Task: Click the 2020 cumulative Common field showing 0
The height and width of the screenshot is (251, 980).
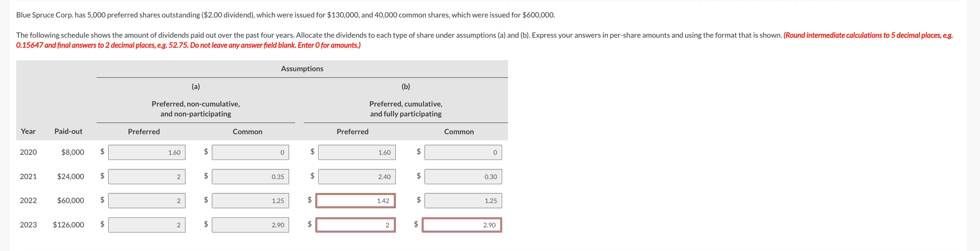Action: pyautogui.click(x=463, y=152)
